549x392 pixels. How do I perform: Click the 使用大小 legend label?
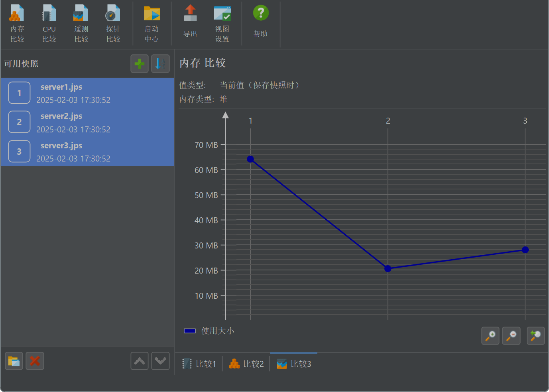click(x=218, y=331)
